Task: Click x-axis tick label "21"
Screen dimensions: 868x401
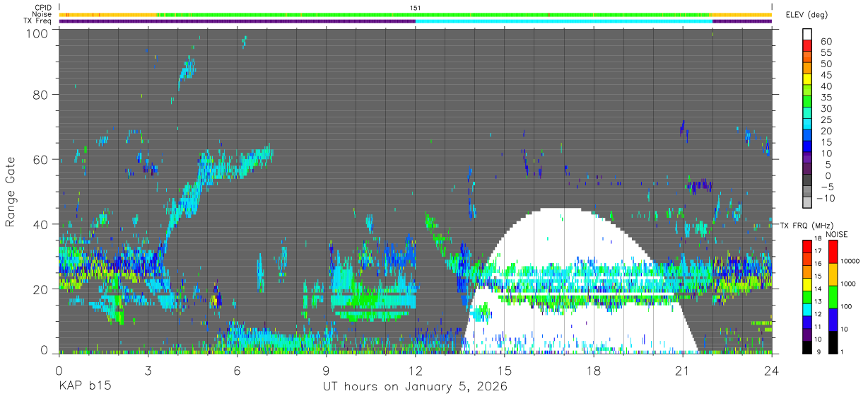Action: 682,371
